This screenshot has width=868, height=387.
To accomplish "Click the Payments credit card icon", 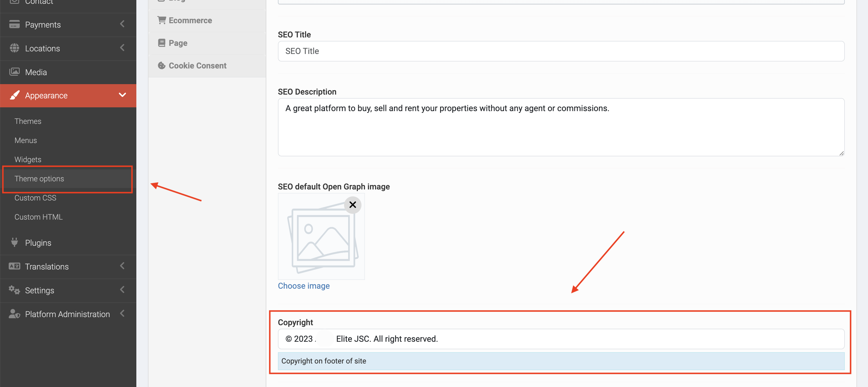I will (14, 25).
